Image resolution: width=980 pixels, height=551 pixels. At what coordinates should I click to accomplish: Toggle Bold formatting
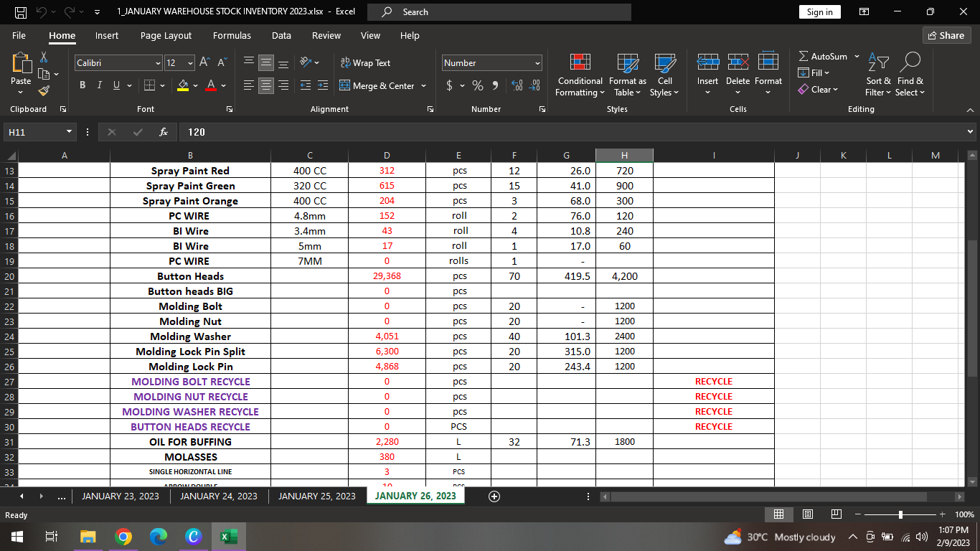[83, 85]
